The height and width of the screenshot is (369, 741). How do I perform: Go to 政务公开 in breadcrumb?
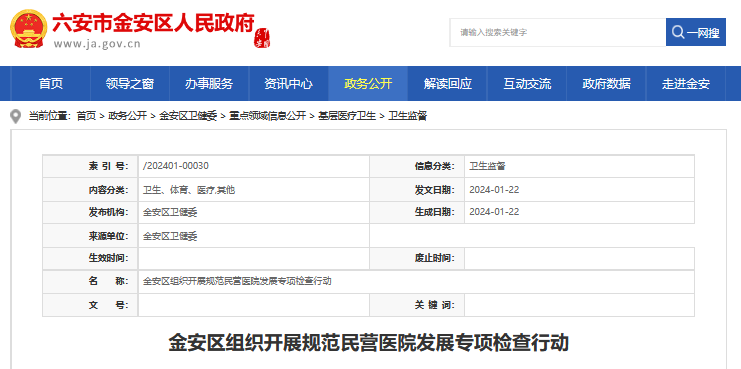(x=128, y=116)
